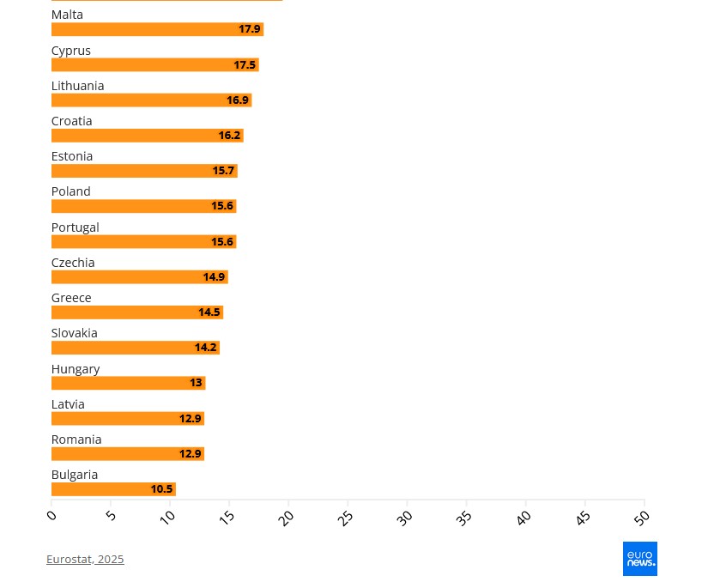
Task: Click the Malta country label
Action: tap(67, 15)
